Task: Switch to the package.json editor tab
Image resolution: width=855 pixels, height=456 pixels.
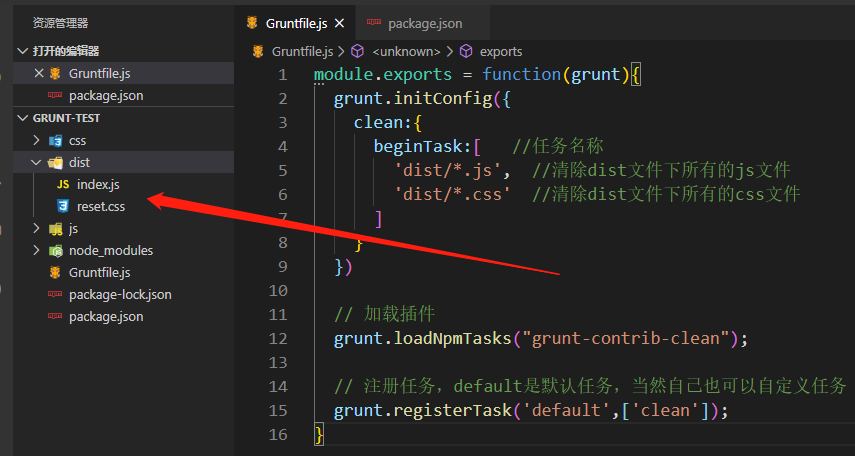Action: (422, 23)
